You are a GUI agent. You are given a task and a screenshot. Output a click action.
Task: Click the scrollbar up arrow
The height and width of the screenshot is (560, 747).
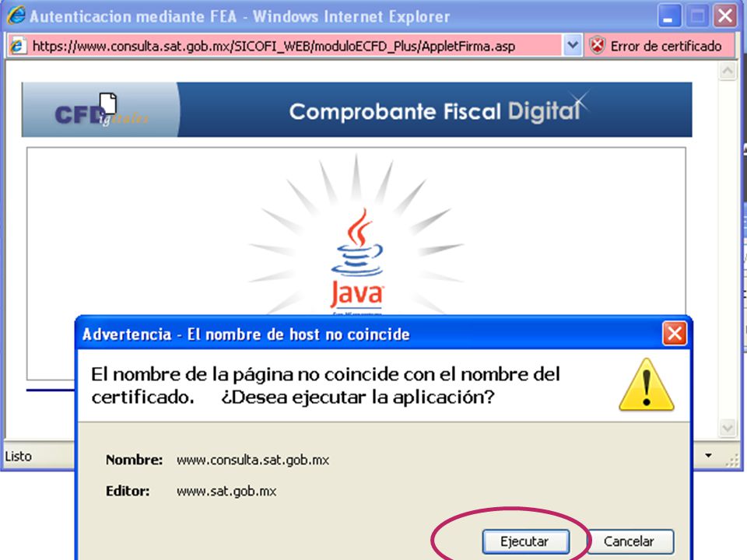tap(728, 72)
